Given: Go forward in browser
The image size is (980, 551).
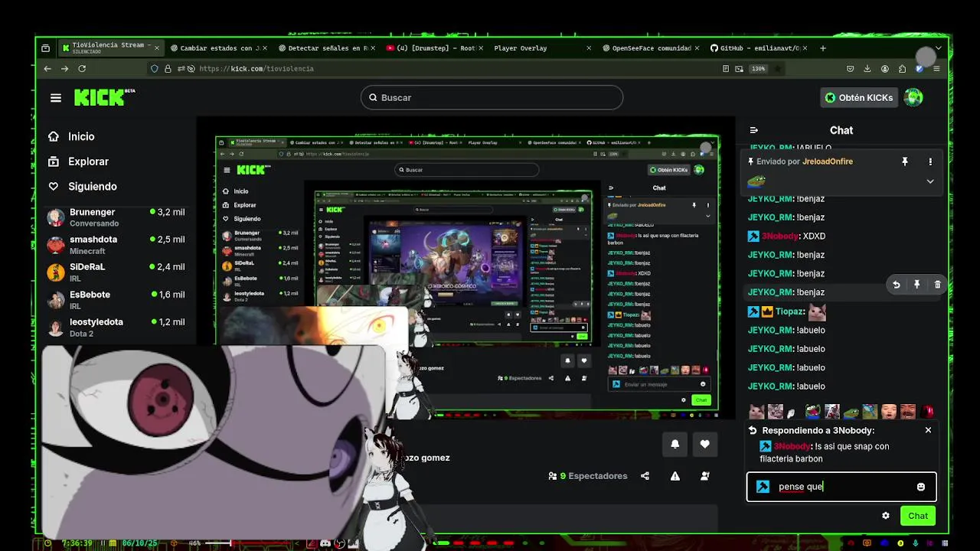Looking at the screenshot, I should point(64,68).
